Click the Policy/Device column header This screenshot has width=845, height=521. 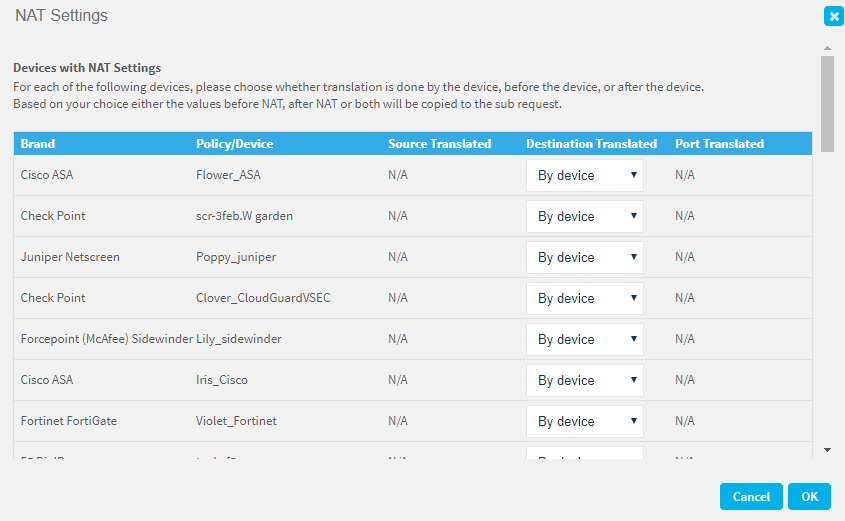coord(234,144)
